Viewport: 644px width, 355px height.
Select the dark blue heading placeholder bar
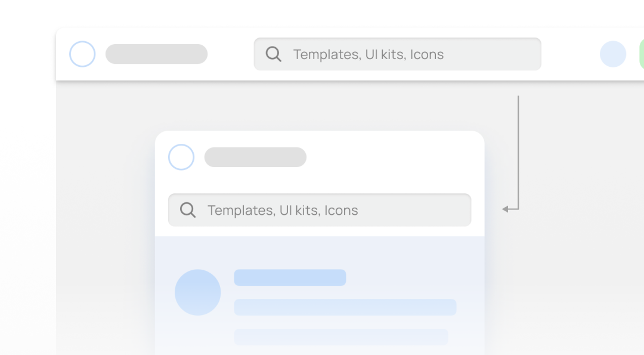click(290, 277)
